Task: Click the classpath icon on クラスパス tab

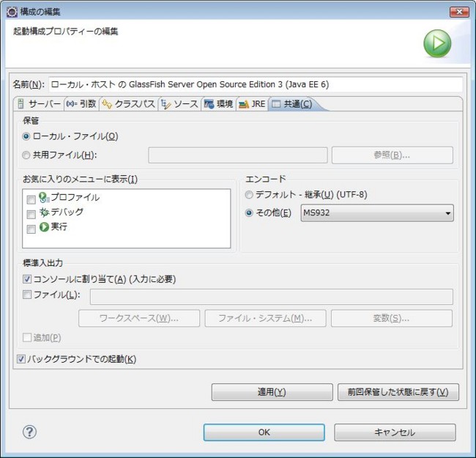Action: 107,104
